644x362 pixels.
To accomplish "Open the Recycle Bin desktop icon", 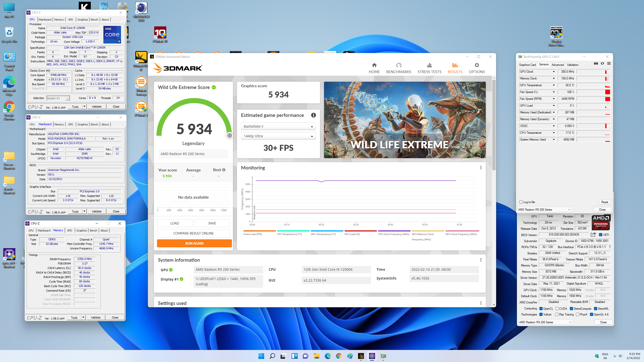I will point(9,35).
